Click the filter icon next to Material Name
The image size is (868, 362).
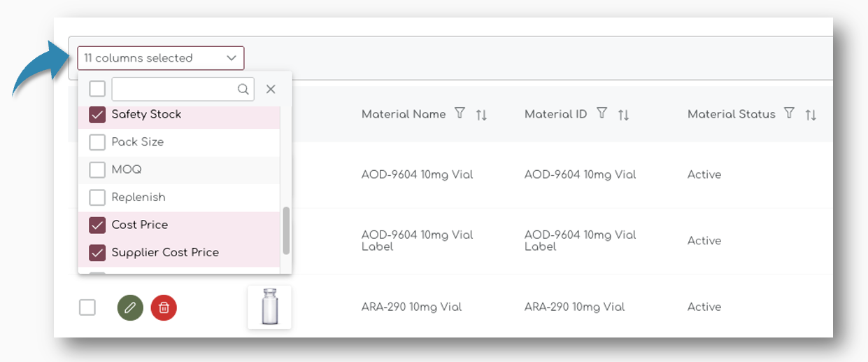click(x=460, y=113)
